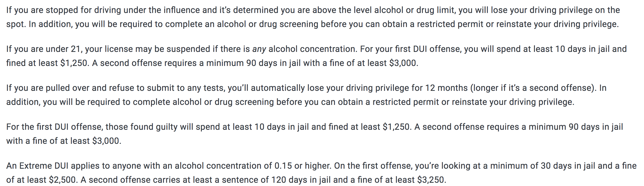Click the "$2,500" fine amount
The height and width of the screenshot is (186, 644).
pyautogui.click(x=63, y=180)
